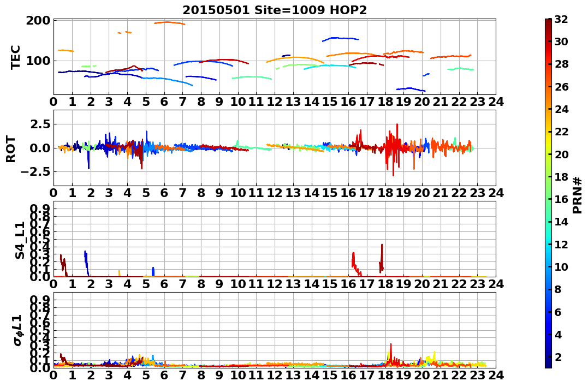Click hour "18" tick under the ROT panel

[x=385, y=193]
